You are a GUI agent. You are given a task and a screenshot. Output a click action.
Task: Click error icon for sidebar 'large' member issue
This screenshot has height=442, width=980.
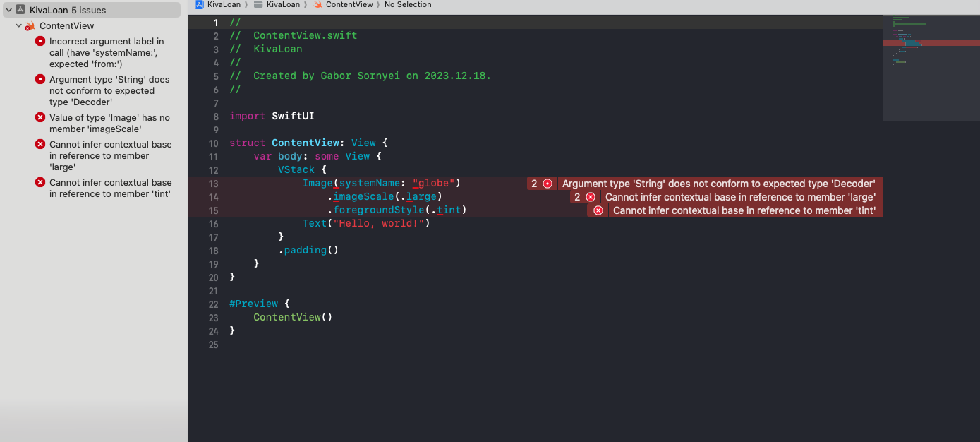40,145
